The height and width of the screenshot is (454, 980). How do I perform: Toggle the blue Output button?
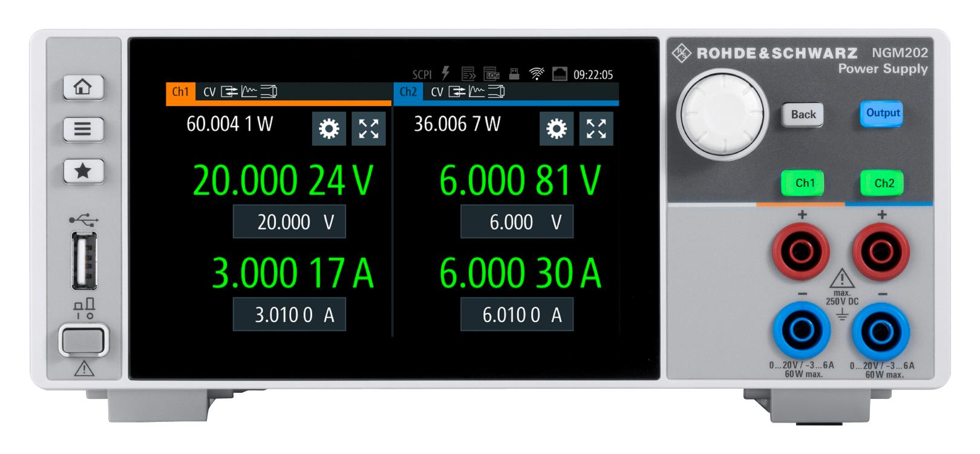point(882,113)
